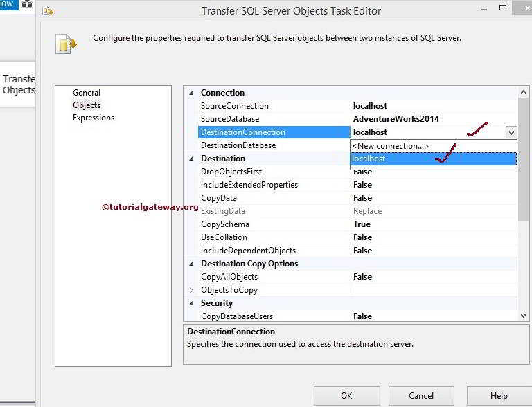The image size is (532, 407).
Task: Click the False value for IncludeExtendedProperties
Action: tap(363, 185)
